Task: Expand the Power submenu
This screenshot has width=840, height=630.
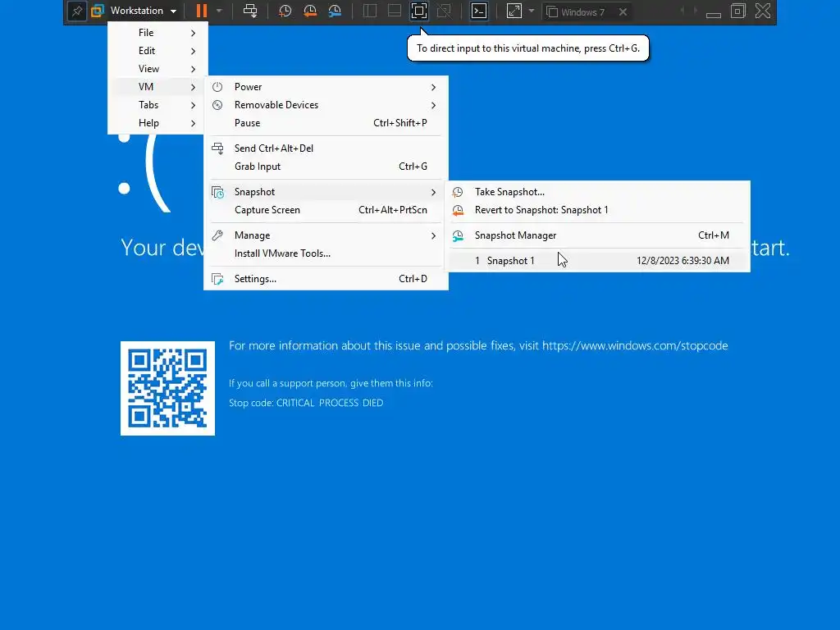Action: (x=326, y=87)
